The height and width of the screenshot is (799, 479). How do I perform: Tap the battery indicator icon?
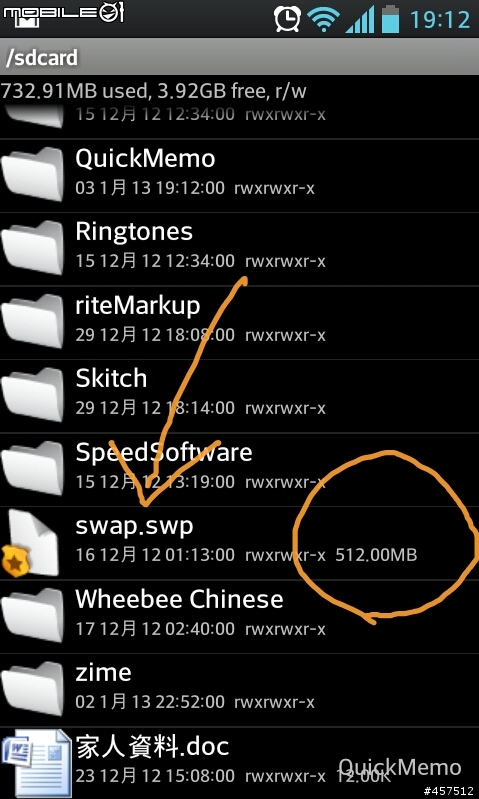[x=391, y=19]
